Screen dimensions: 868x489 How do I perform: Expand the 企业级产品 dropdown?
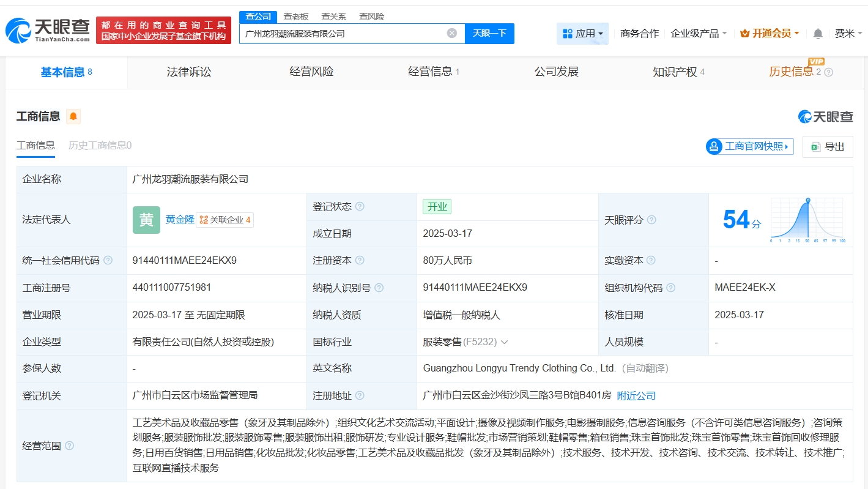point(699,34)
